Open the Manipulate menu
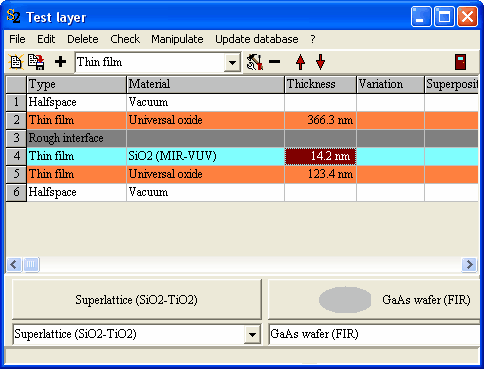484x369 pixels. [177, 39]
